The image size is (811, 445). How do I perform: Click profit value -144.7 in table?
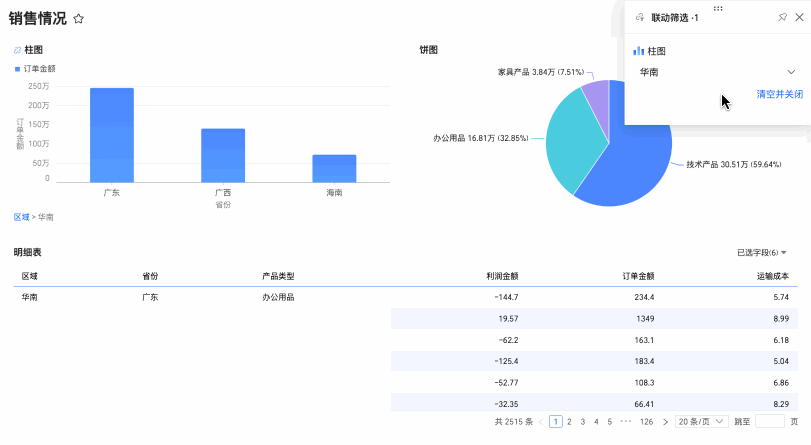(506, 297)
